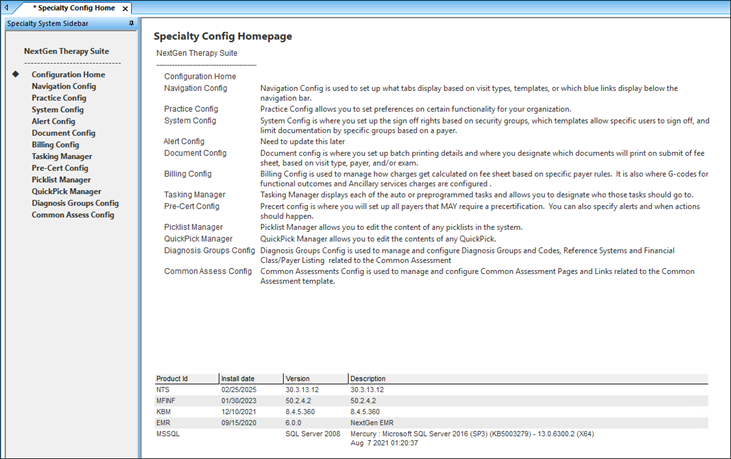The height and width of the screenshot is (459, 731).
Task: Click the tab scroll-left arrow
Action: (7, 7)
